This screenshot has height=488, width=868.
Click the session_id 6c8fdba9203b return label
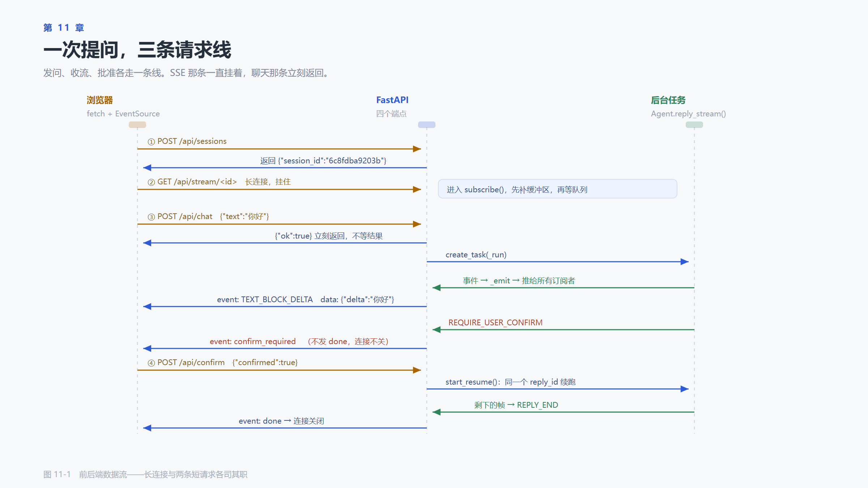[323, 161]
